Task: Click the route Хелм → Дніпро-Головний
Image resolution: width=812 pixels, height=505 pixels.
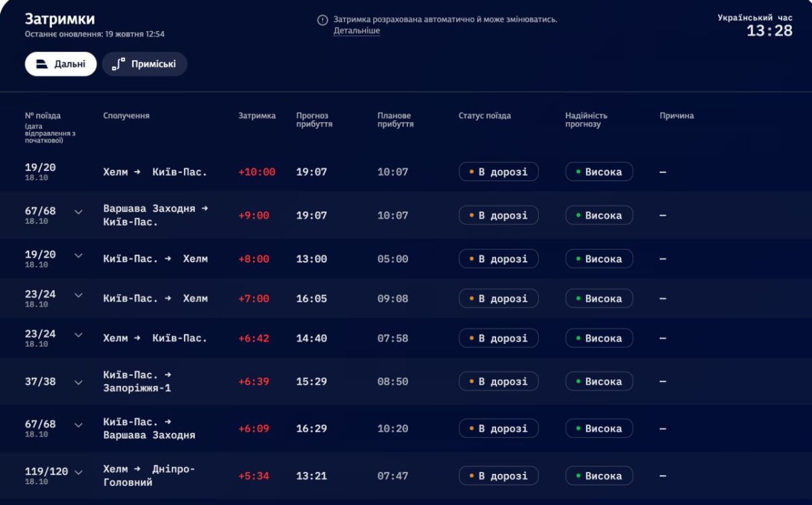Action: tap(149, 476)
